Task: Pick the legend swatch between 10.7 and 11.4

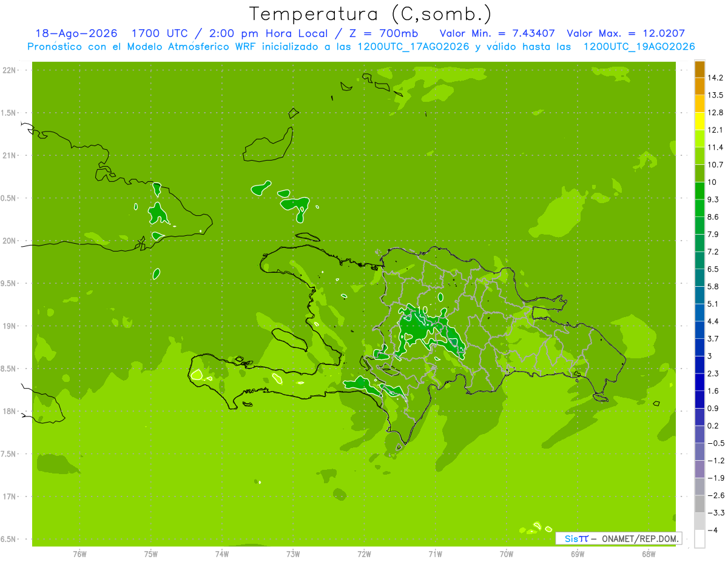Action: [699, 156]
